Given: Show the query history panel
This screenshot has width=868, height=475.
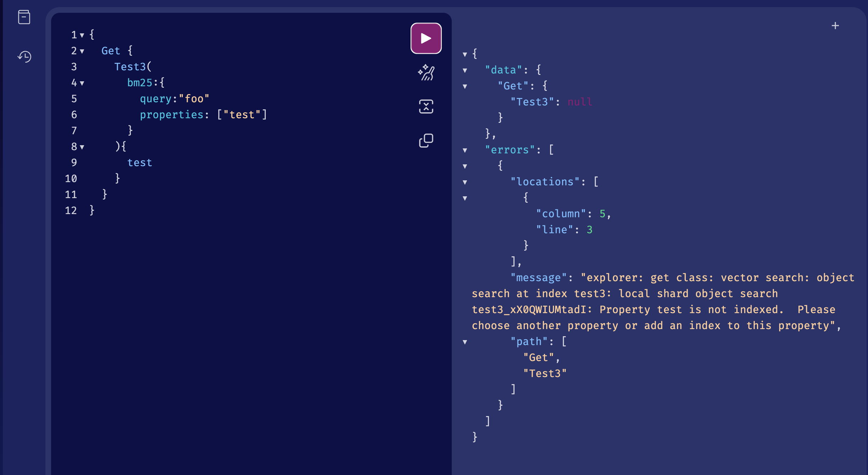Looking at the screenshot, I should [x=24, y=56].
